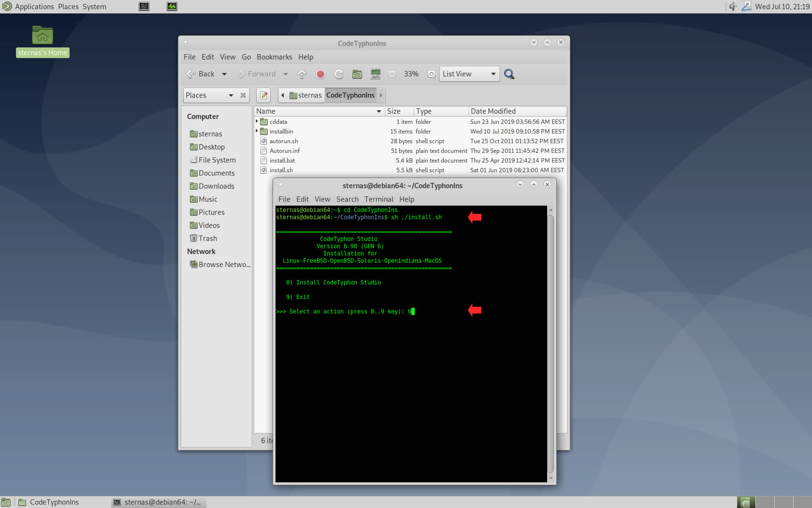Click the Forward button
The image size is (812, 508).
coord(256,74)
